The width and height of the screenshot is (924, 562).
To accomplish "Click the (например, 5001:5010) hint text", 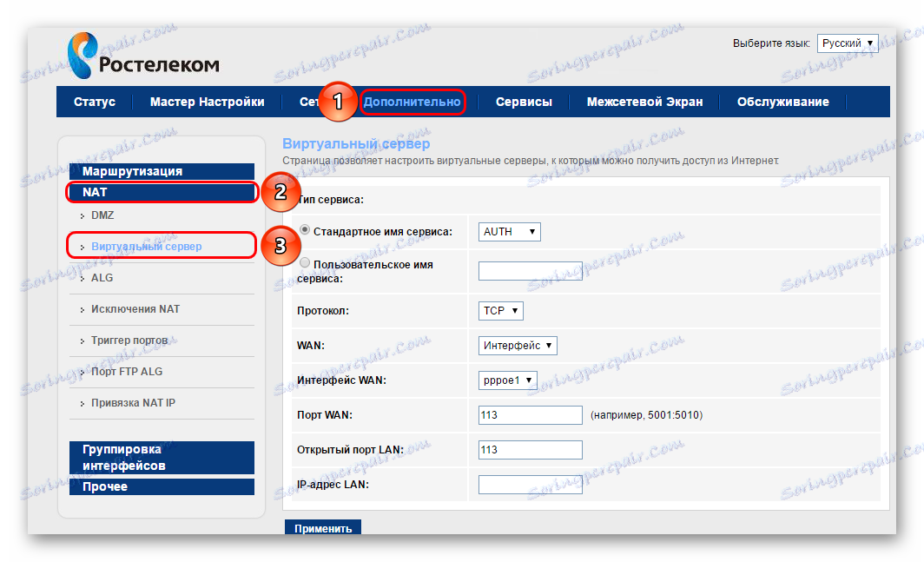I will (646, 415).
